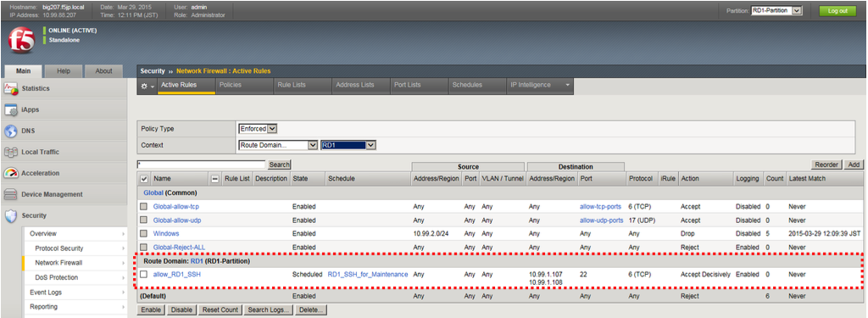
Task: Open the Partition dropdown
Action: [x=776, y=10]
